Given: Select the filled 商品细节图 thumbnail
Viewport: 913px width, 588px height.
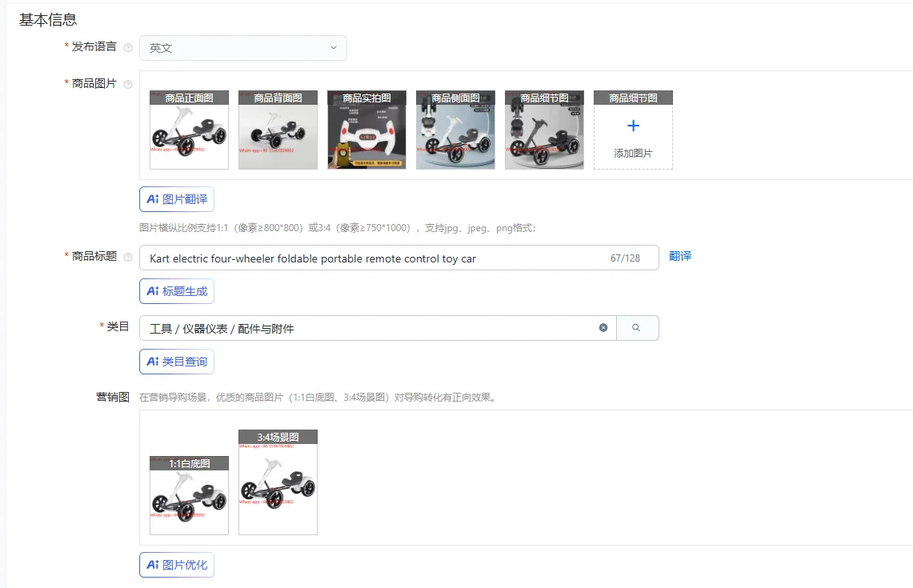Looking at the screenshot, I should (544, 130).
